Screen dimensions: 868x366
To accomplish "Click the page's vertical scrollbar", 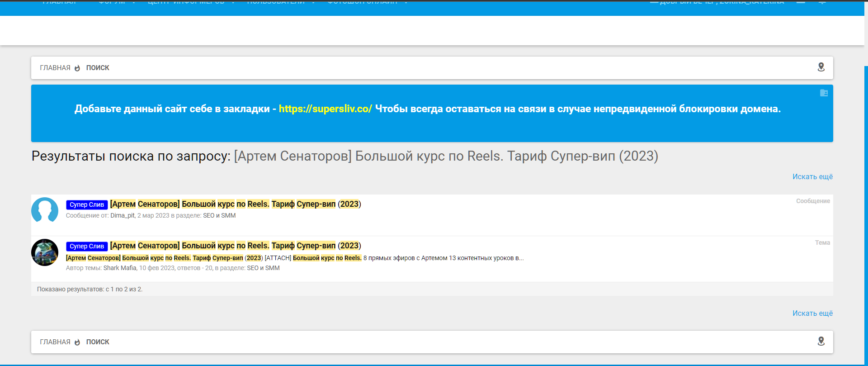I will [866, 215].
